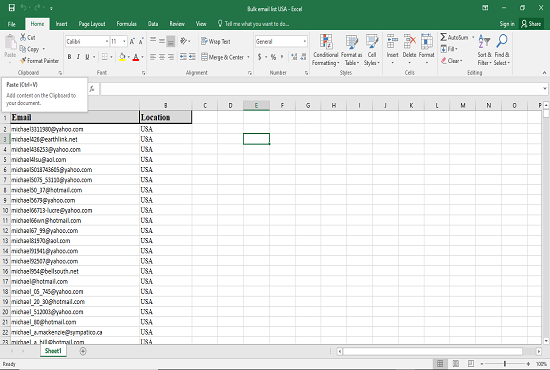
Task: Open the font size dropdown
Action: [x=124, y=41]
